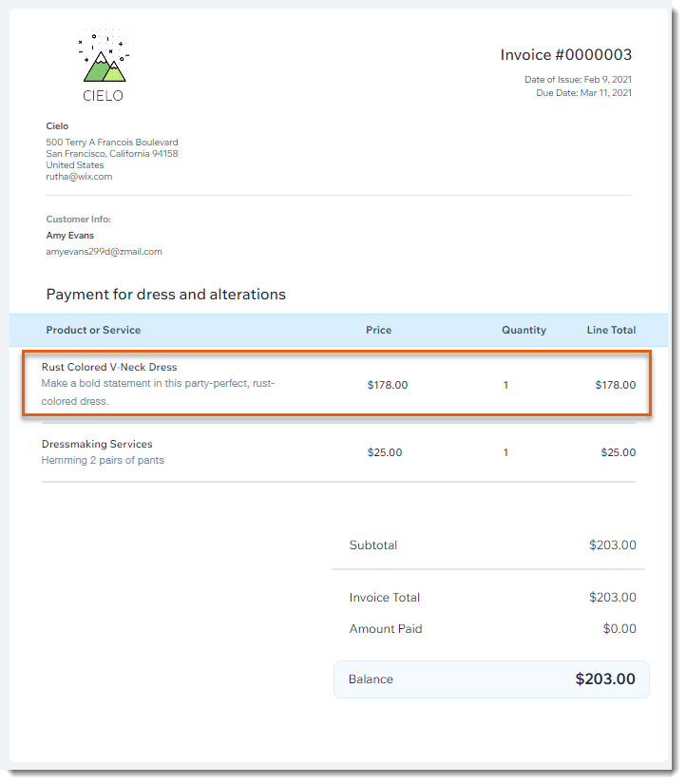
Task: Click the Line Total column header
Action: pyautogui.click(x=611, y=330)
